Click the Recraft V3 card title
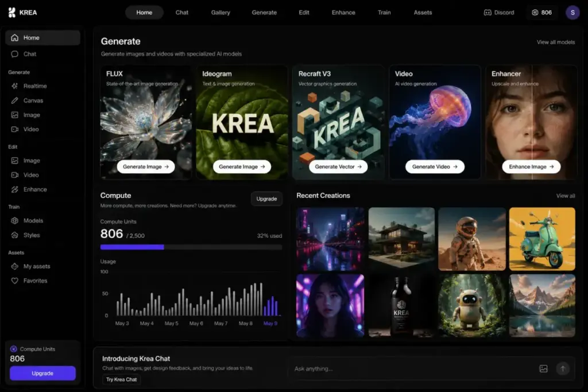Viewport: 588px width, 392px height. (314, 74)
